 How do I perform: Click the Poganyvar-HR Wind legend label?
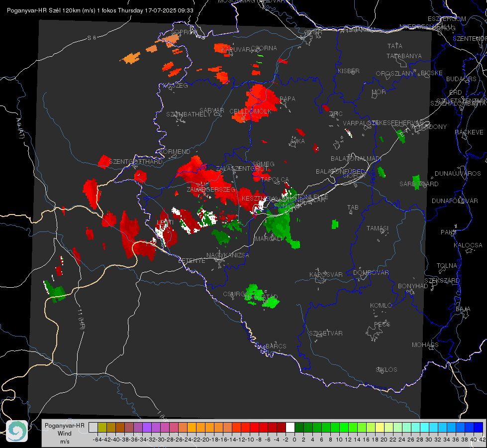click(65, 434)
